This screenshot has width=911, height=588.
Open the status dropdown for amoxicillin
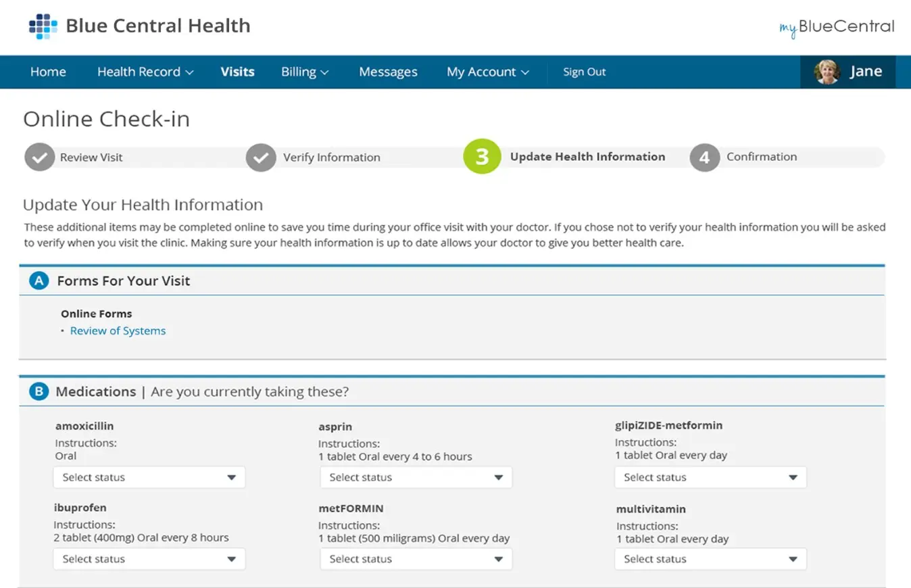click(x=149, y=477)
